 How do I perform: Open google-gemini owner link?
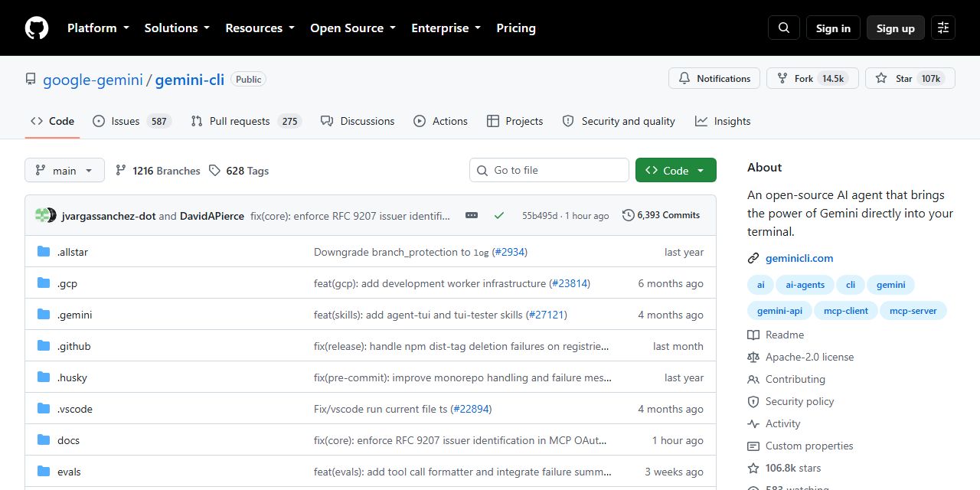tap(93, 79)
